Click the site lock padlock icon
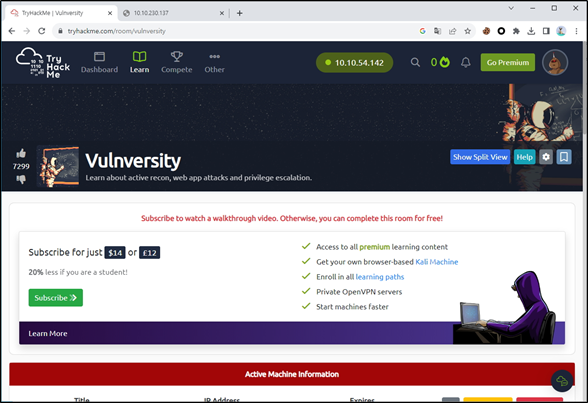Screen dimensions: 588x403 pyautogui.click(x=60, y=31)
